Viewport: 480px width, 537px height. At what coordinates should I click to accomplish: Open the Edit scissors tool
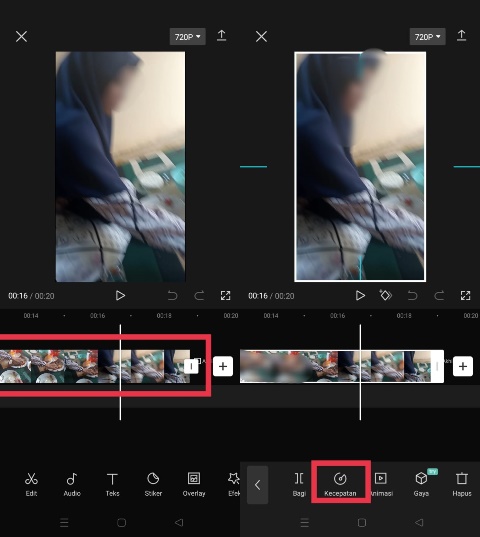[31, 484]
